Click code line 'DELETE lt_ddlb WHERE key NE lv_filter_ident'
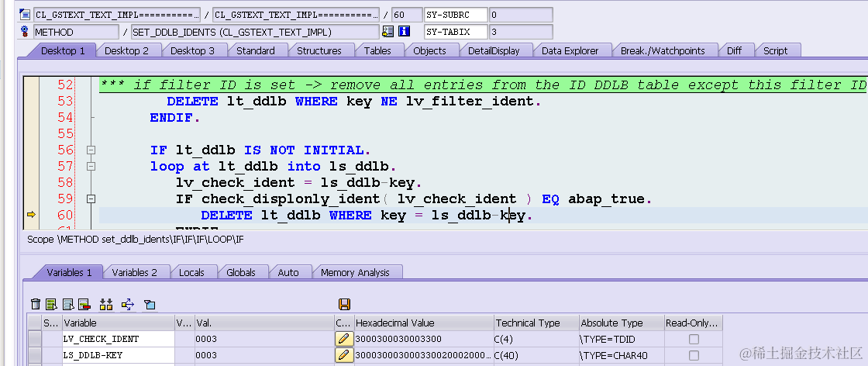Screen dimensions: 868x366 point(353,102)
